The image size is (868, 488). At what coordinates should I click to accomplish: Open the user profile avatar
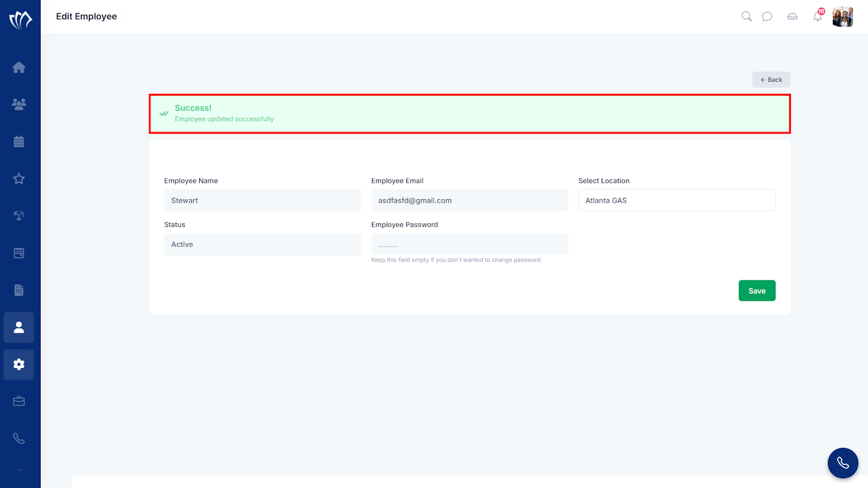(x=843, y=17)
